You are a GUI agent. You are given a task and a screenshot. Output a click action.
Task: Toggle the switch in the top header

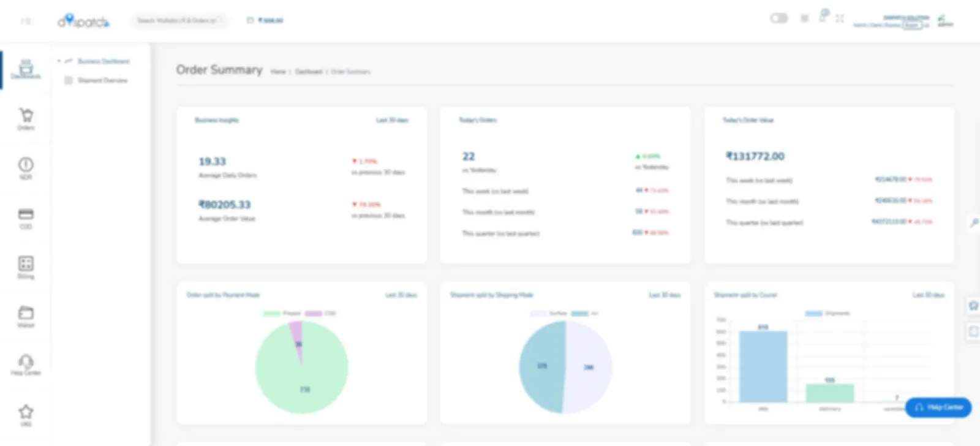pos(778,18)
